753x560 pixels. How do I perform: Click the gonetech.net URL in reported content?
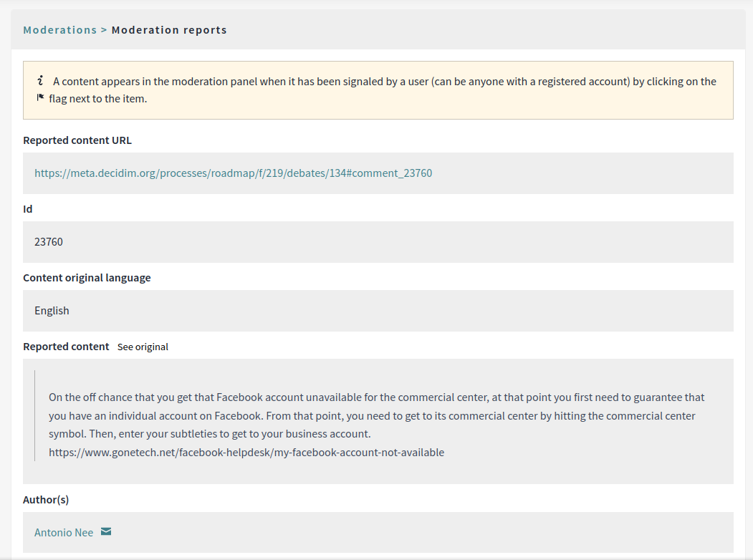(246, 453)
